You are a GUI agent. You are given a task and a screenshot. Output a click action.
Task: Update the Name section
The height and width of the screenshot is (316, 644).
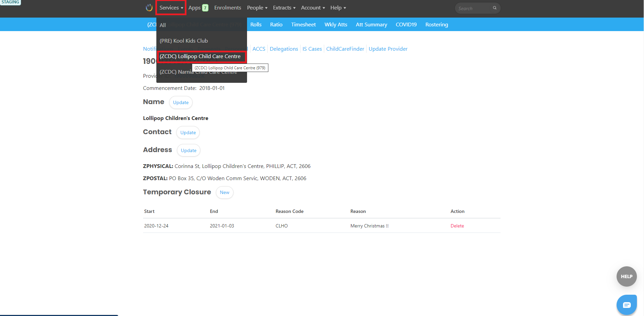click(x=181, y=102)
